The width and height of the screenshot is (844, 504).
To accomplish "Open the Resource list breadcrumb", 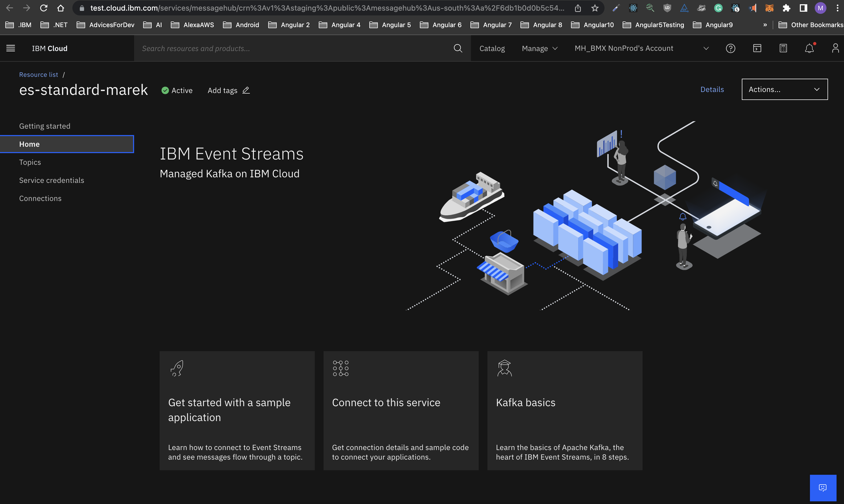I will pos(38,74).
